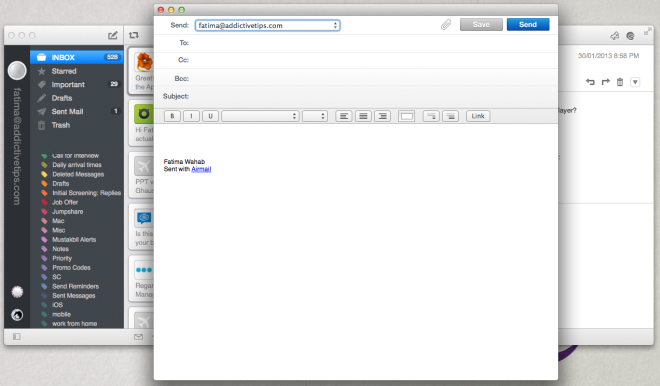This screenshot has height=386, width=660.
Task: Open the font size dropdown
Action: tap(315, 116)
